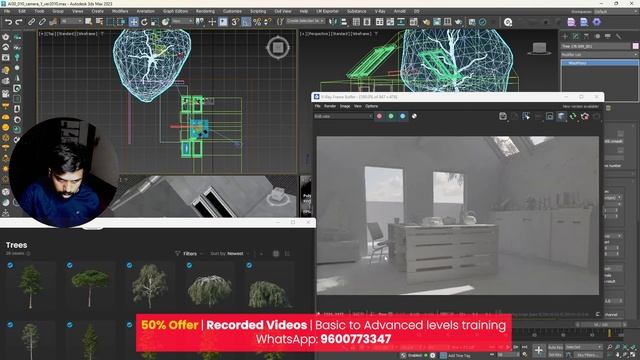Open the Utilities tab (wrench) in command panel
640x360 pixels.
tap(618, 36)
